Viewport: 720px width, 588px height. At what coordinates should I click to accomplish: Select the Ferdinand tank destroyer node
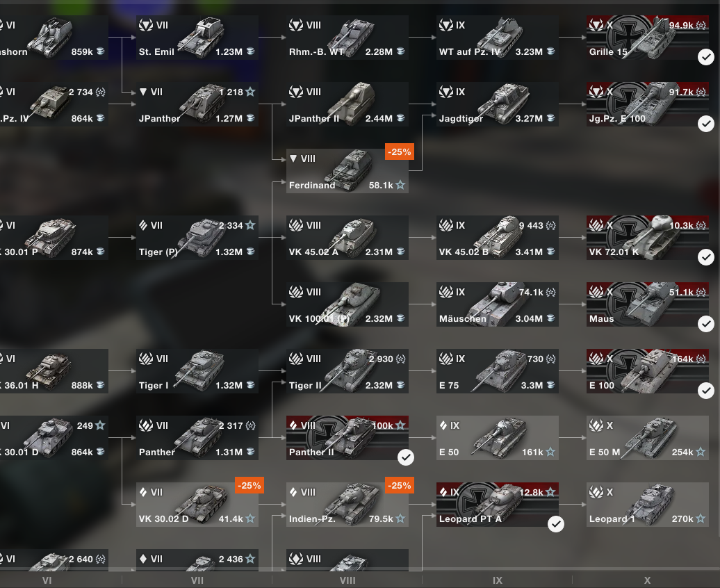347,171
